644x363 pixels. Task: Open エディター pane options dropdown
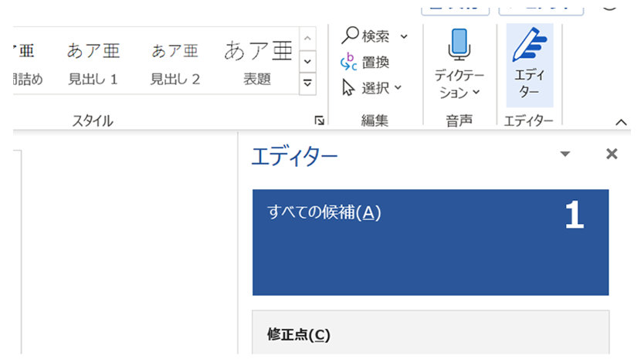pyautogui.click(x=565, y=154)
